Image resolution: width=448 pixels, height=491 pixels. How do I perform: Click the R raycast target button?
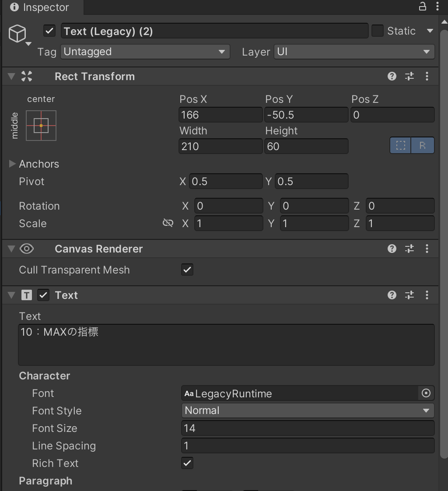click(422, 146)
